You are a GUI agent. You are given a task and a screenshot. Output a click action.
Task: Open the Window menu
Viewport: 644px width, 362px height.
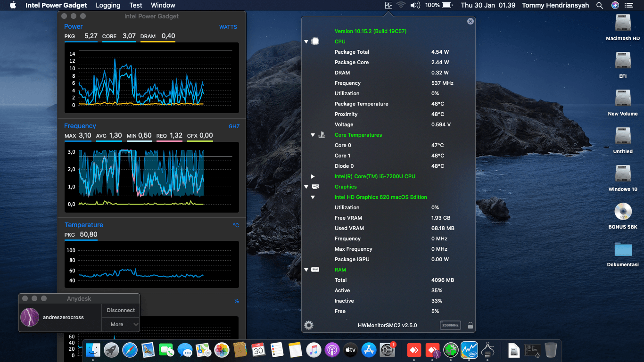[x=163, y=5]
